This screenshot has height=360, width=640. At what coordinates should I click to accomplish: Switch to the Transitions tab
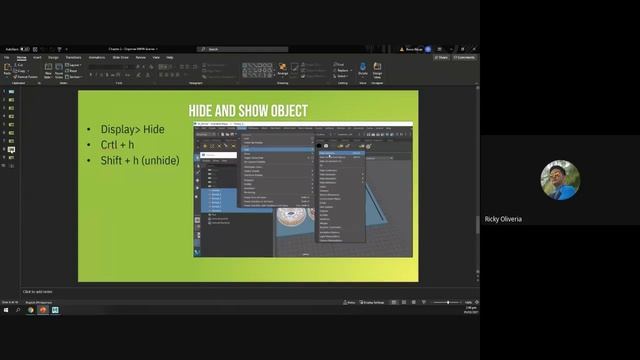(73, 58)
